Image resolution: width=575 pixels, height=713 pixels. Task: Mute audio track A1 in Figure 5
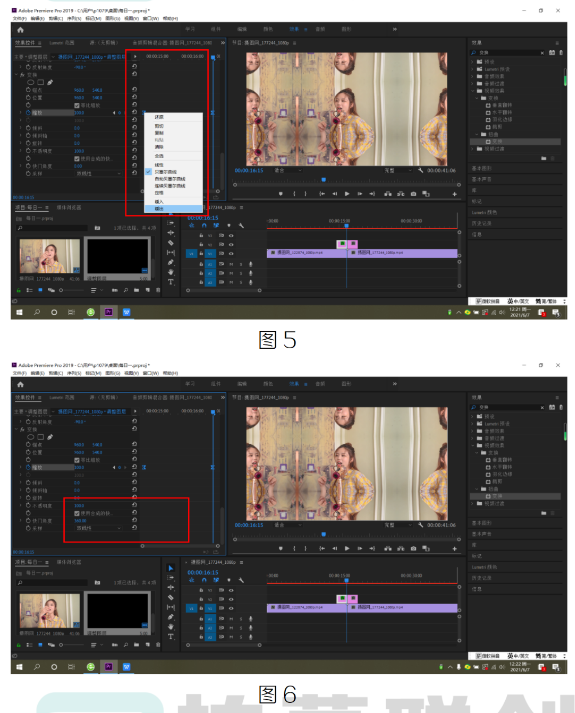(x=231, y=264)
